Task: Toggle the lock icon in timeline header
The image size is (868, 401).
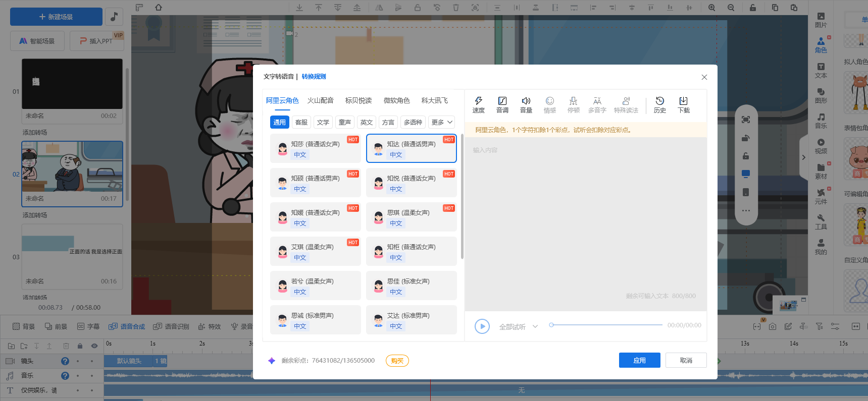Action: [x=80, y=346]
